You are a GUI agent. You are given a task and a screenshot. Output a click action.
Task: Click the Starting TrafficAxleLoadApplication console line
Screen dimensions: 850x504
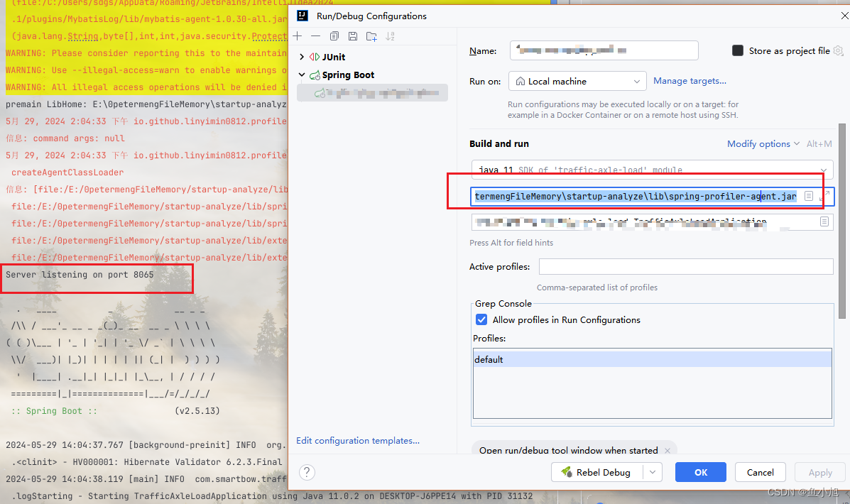[x=271, y=496]
